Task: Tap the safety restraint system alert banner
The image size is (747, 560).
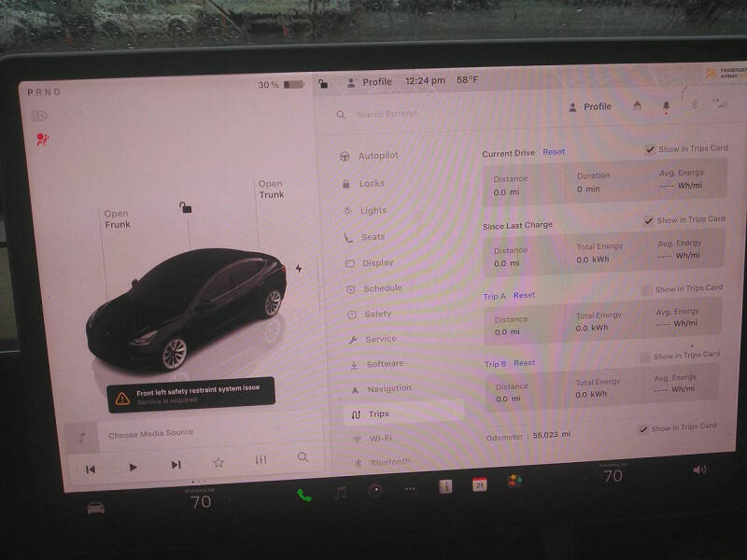Action: tap(191, 395)
